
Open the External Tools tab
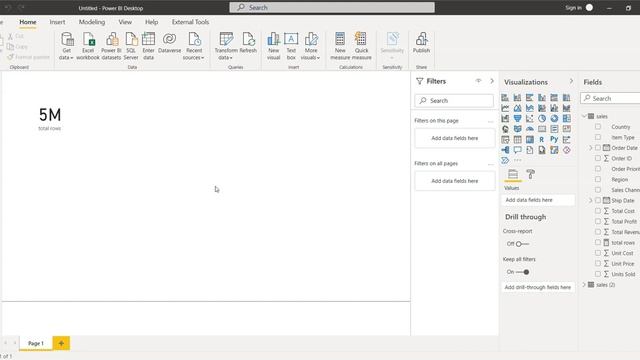pyautogui.click(x=190, y=22)
